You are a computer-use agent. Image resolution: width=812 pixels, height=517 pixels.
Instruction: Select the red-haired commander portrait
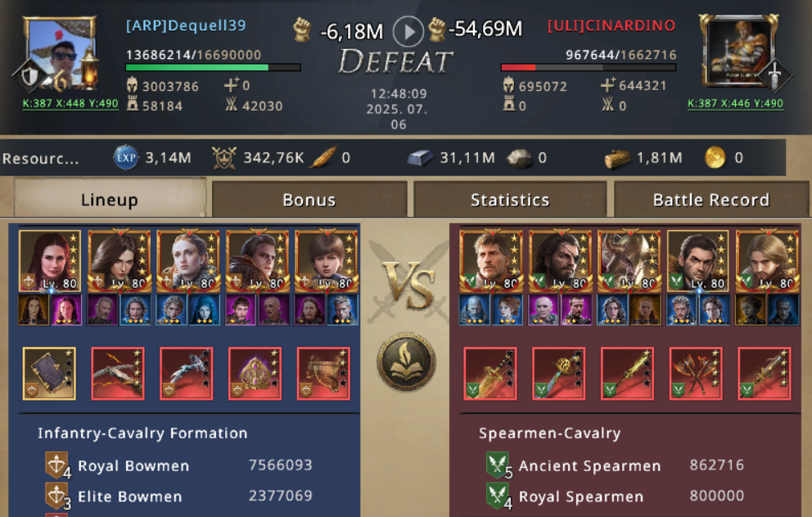50,261
